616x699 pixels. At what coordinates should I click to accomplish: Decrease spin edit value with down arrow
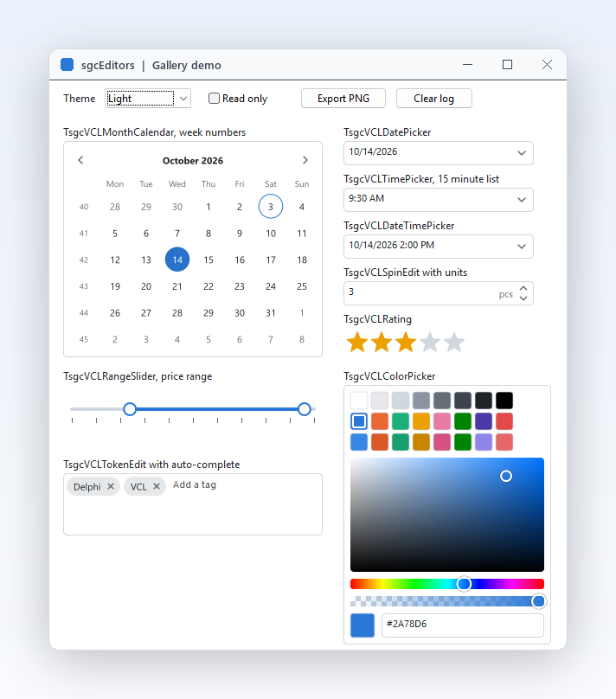523,298
